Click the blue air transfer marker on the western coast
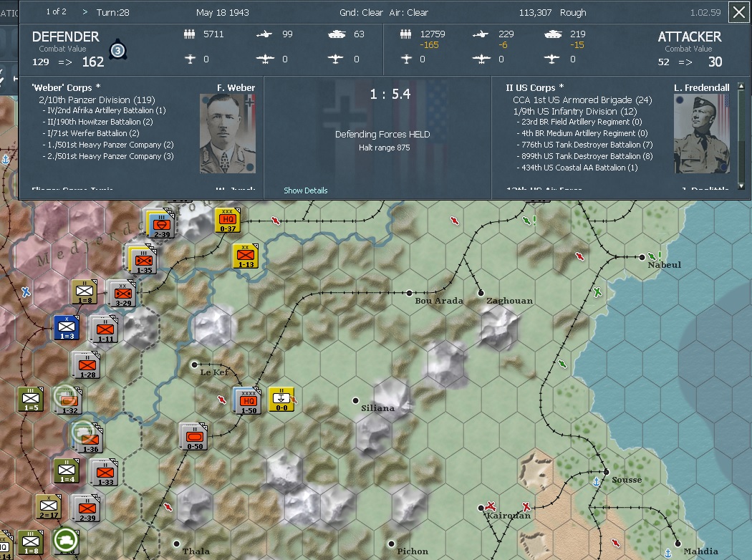 click(24, 291)
